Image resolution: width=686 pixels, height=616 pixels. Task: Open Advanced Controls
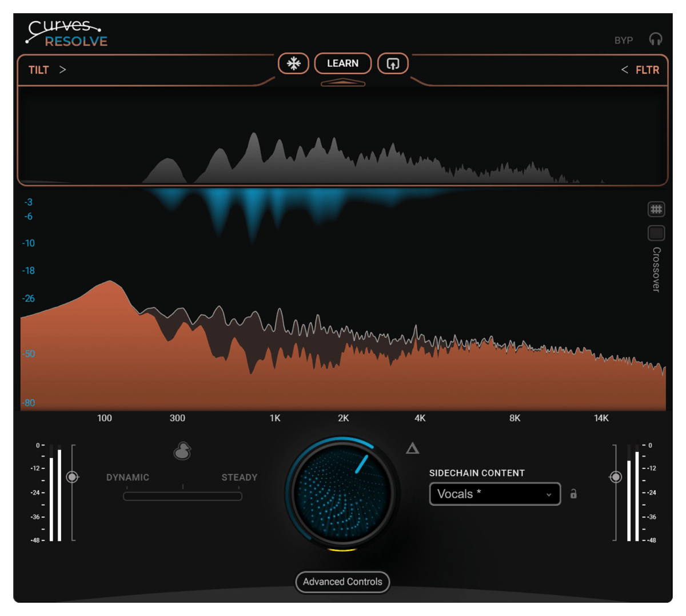[x=342, y=582]
